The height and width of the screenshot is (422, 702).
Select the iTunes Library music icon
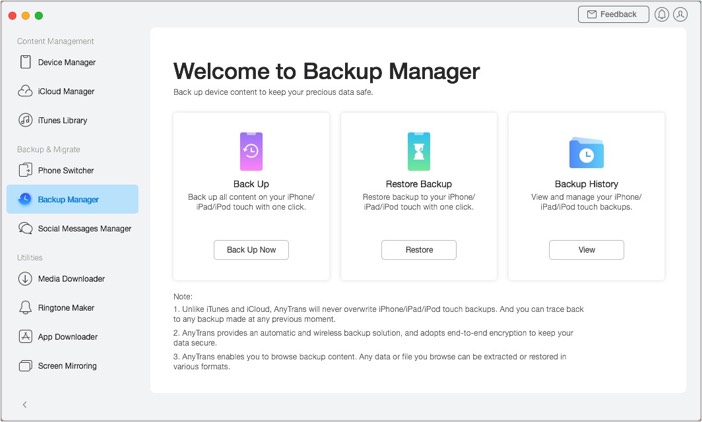(x=25, y=120)
